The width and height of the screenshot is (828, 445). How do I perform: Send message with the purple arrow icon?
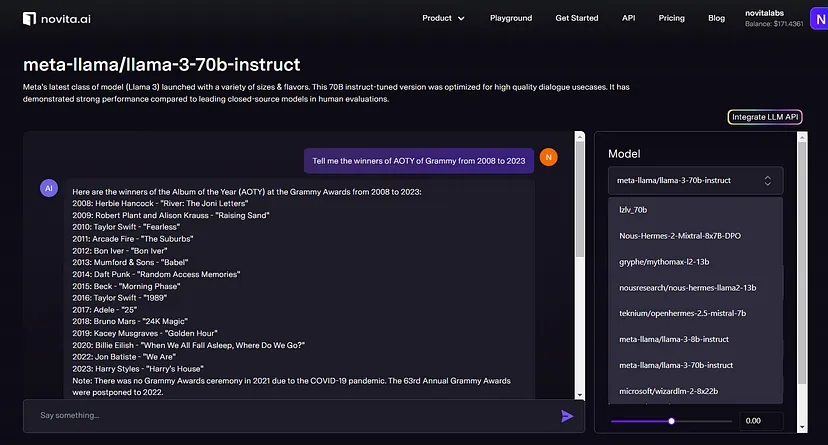(567, 416)
